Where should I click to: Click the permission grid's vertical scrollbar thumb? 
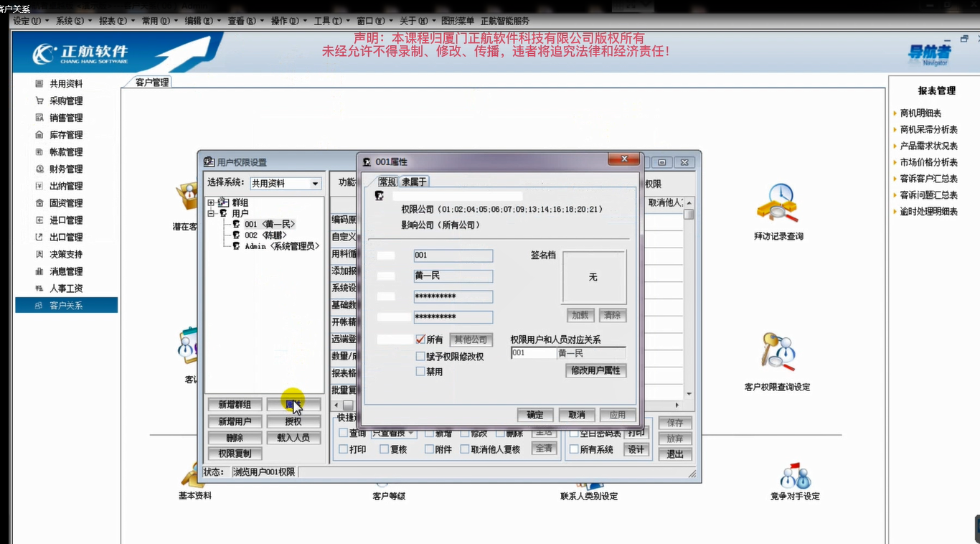point(689,215)
